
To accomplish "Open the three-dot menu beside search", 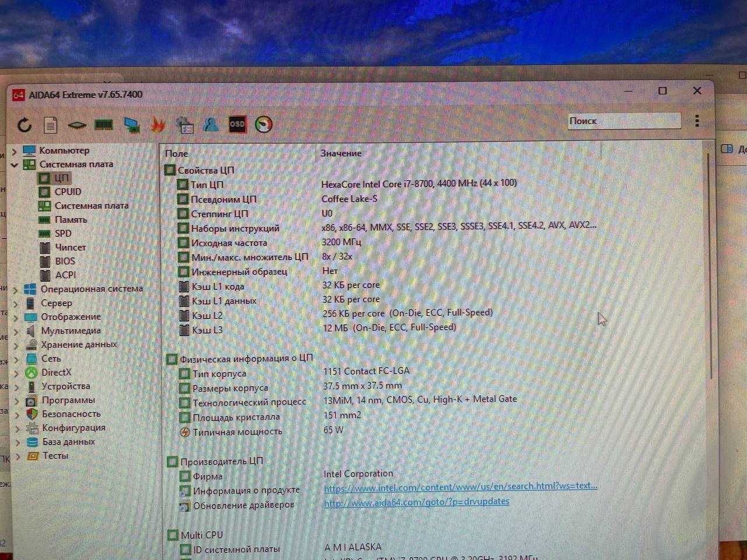I will (x=697, y=121).
